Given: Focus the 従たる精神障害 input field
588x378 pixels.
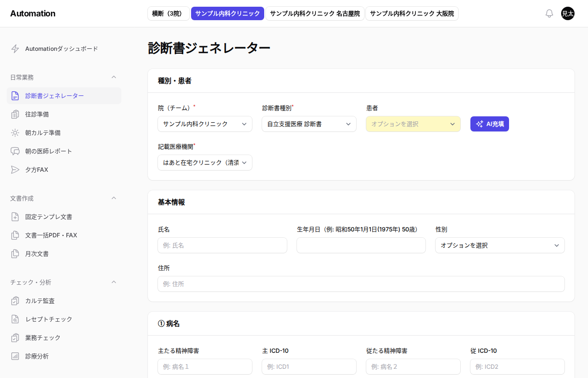Looking at the screenshot, I should [x=413, y=367].
